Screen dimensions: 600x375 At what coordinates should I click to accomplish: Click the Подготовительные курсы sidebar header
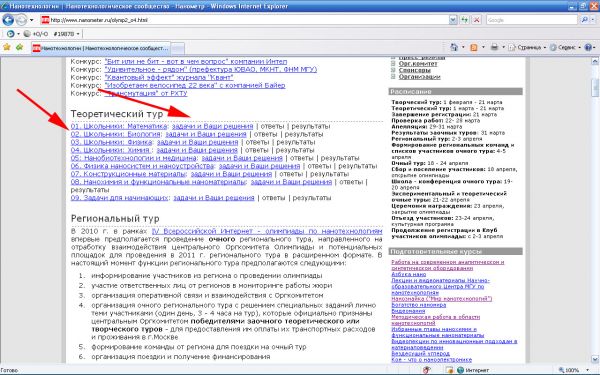455,251
